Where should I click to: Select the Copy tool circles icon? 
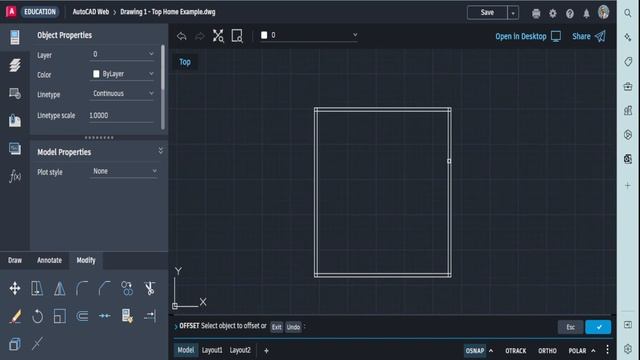pos(127,289)
